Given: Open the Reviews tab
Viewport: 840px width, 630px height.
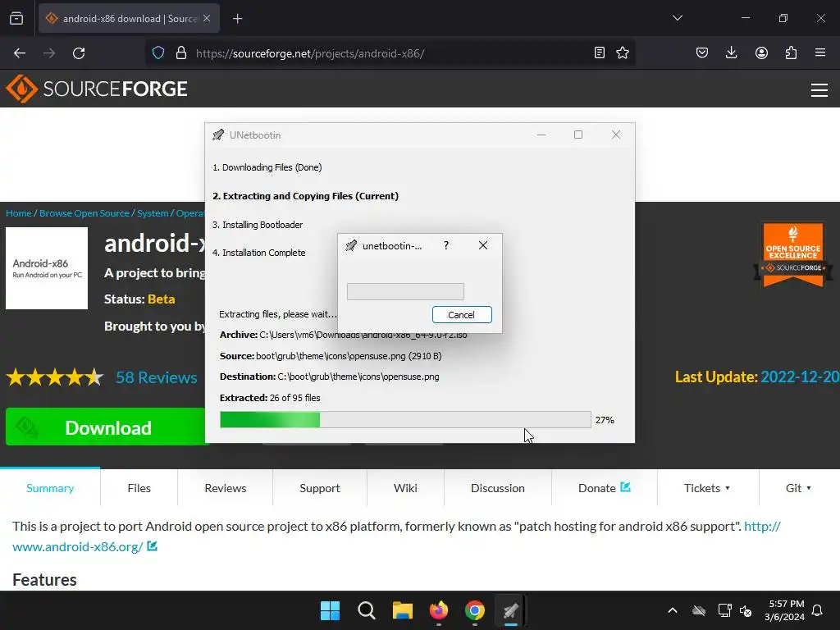Looking at the screenshot, I should point(225,488).
